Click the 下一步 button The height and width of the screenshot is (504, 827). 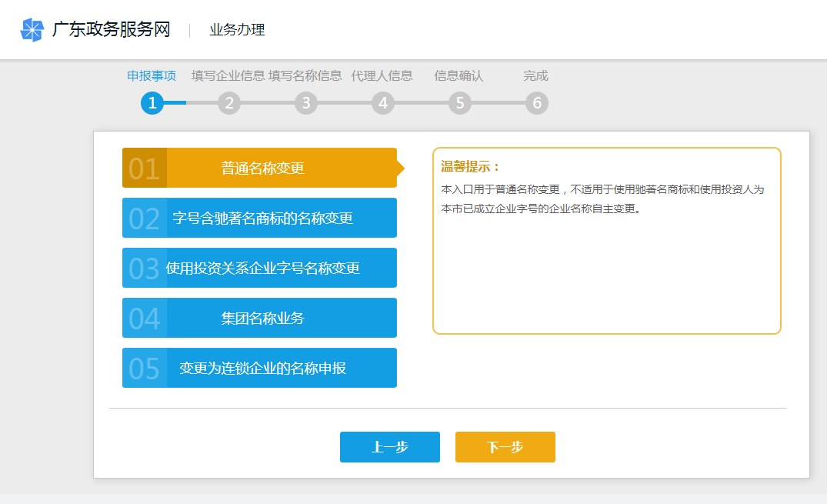505,447
